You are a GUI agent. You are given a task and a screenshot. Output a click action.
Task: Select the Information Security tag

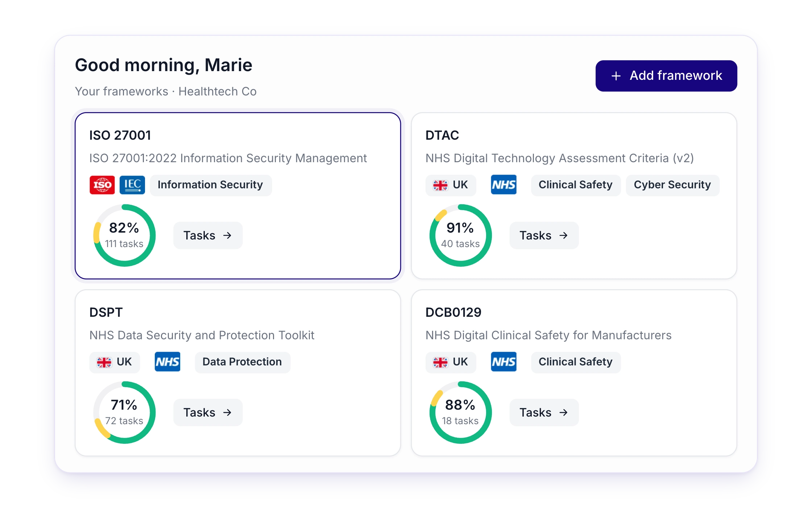[211, 185]
